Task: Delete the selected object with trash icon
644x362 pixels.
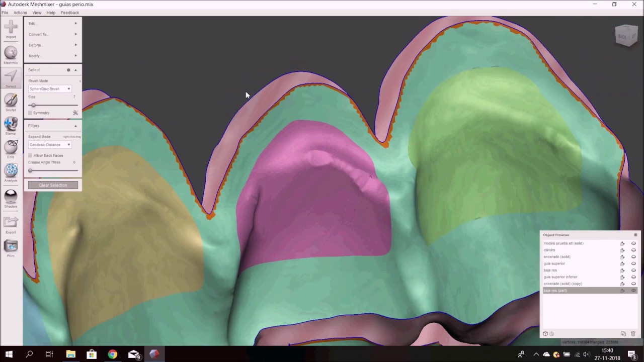Action: 633,333
